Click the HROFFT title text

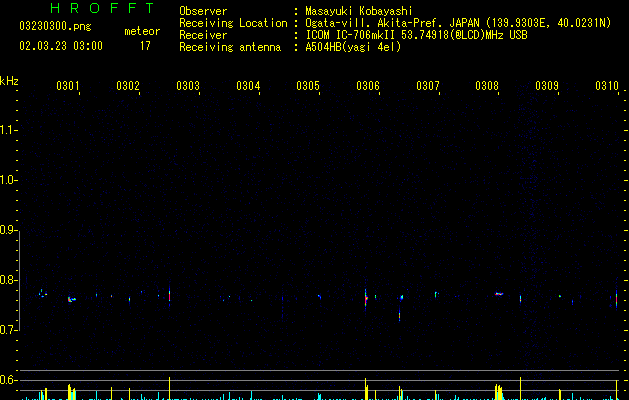click(x=103, y=8)
